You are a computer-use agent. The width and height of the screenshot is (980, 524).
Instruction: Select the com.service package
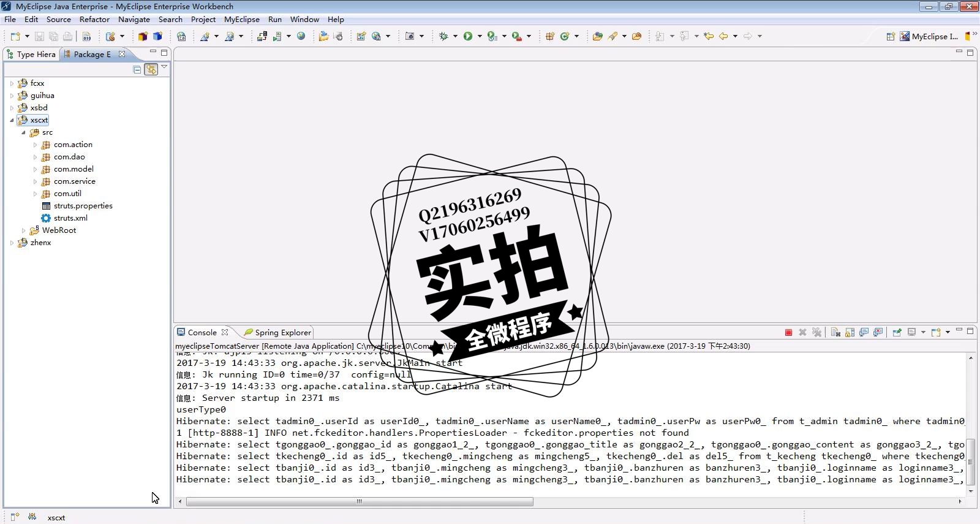pyautogui.click(x=68, y=181)
